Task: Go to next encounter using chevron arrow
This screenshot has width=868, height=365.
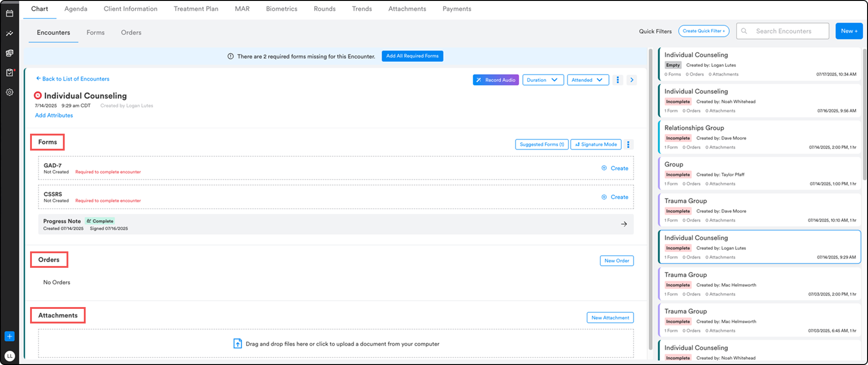Action: [x=632, y=80]
